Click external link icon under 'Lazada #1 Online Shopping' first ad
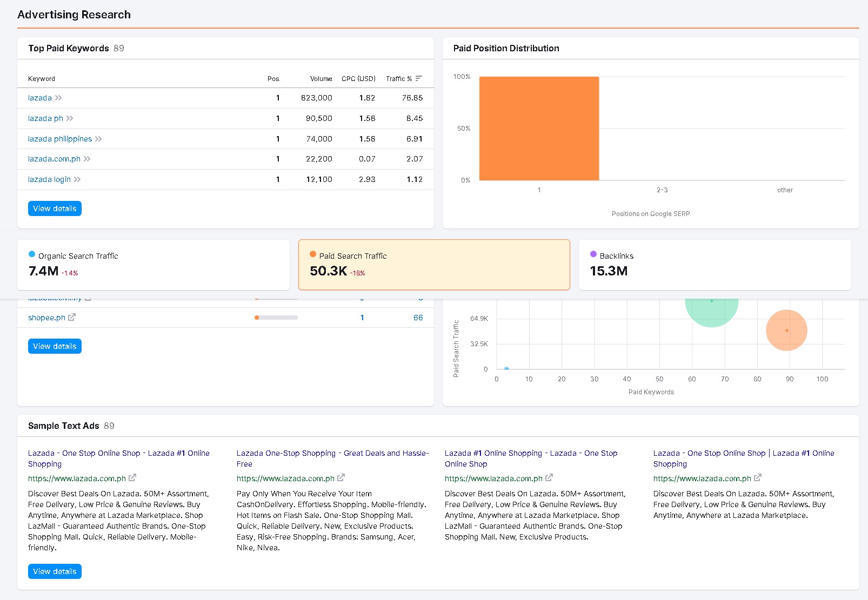The image size is (868, 600). click(132, 477)
